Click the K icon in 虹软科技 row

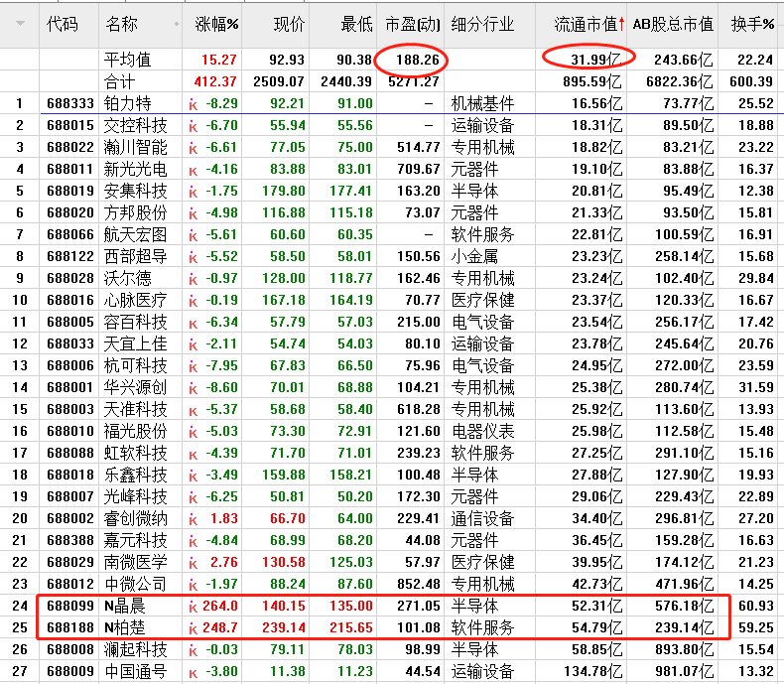click(x=193, y=455)
